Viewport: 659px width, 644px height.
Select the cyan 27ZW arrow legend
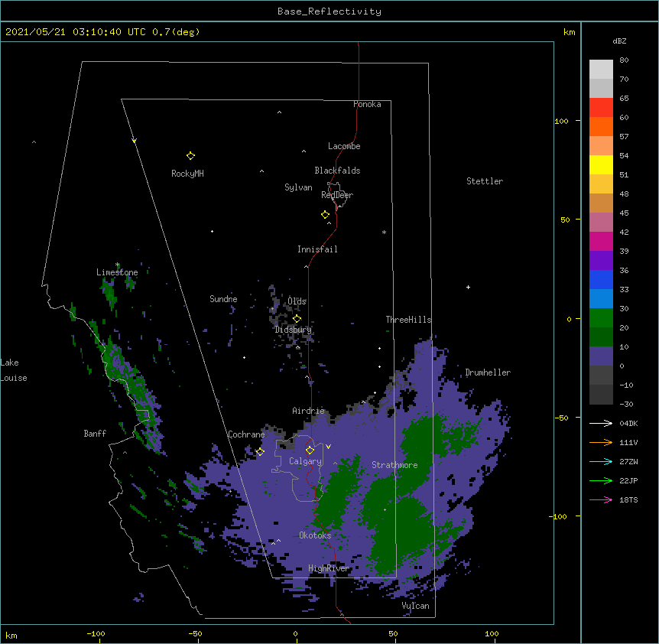[601, 461]
